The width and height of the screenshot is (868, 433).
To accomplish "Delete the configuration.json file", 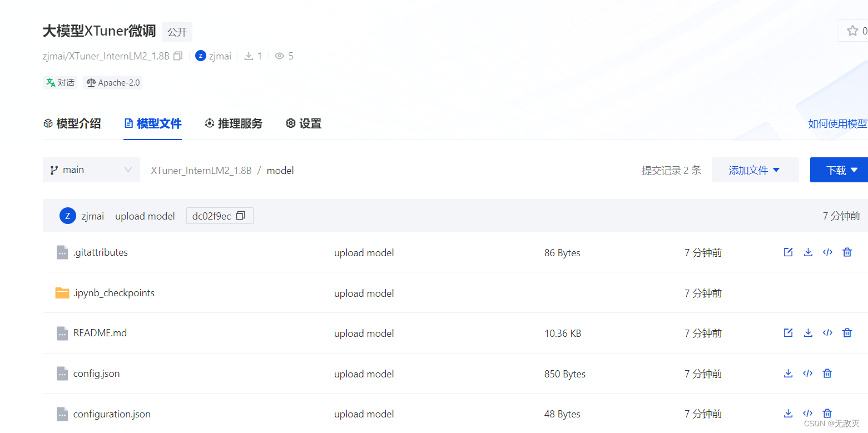I will point(827,414).
